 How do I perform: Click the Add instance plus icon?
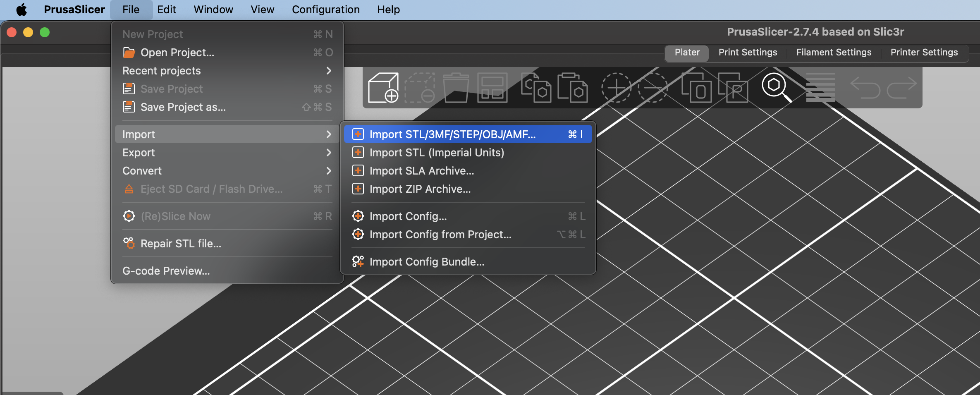click(x=616, y=87)
